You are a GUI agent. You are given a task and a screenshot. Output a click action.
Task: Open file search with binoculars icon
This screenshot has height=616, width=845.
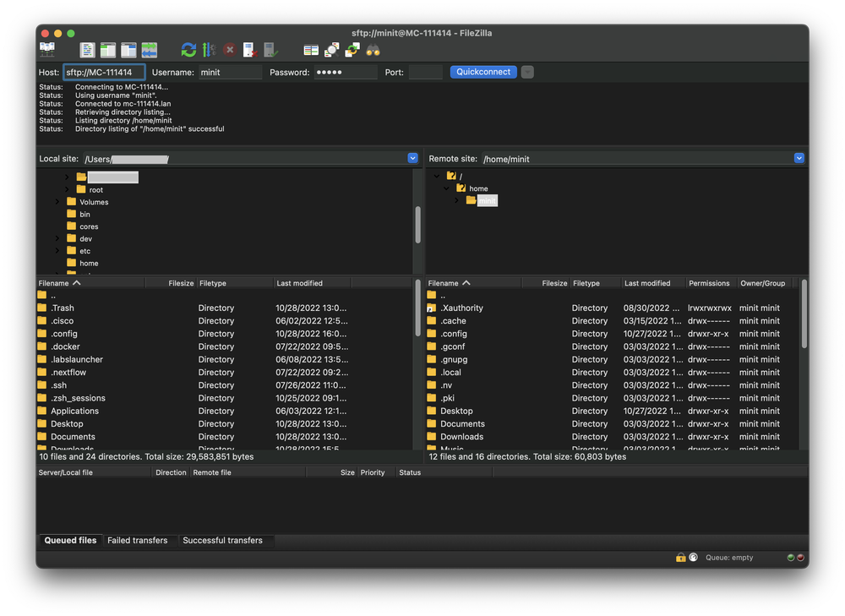click(373, 50)
